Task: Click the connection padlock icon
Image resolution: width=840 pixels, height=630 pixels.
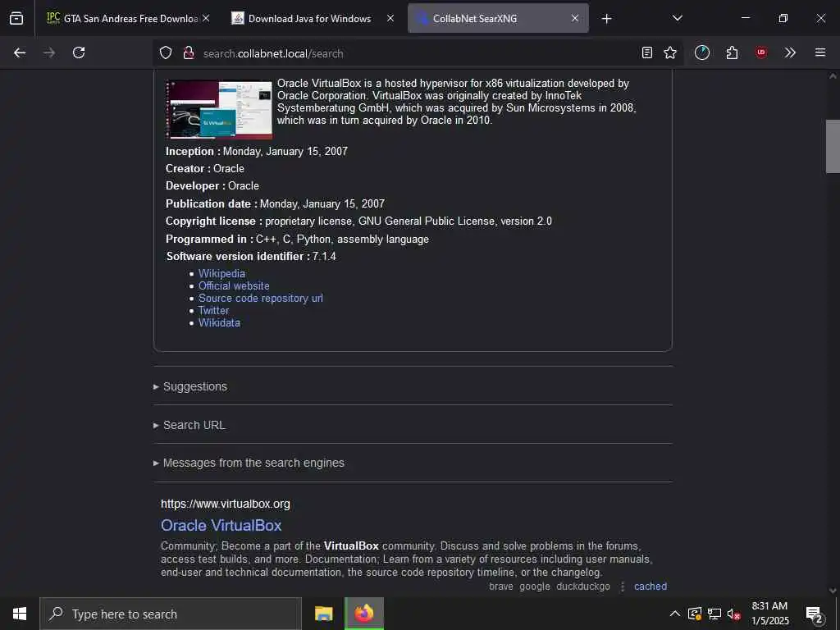Action: point(189,52)
